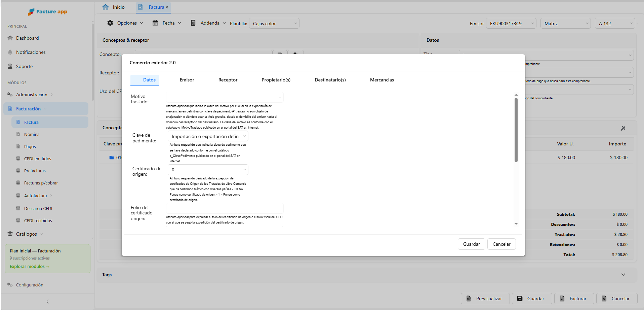
Task: Switch to the Emisor tab
Action: click(187, 80)
